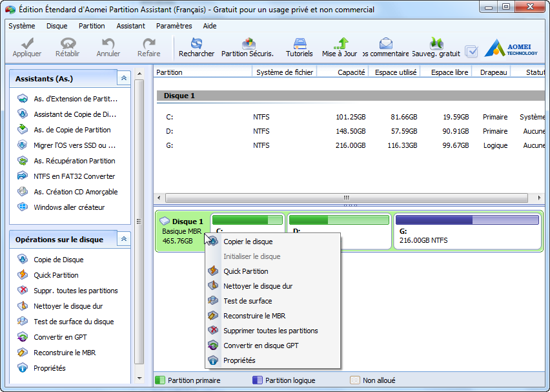Open Windows aller créateur
The height and width of the screenshot is (392, 550).
tap(61, 207)
